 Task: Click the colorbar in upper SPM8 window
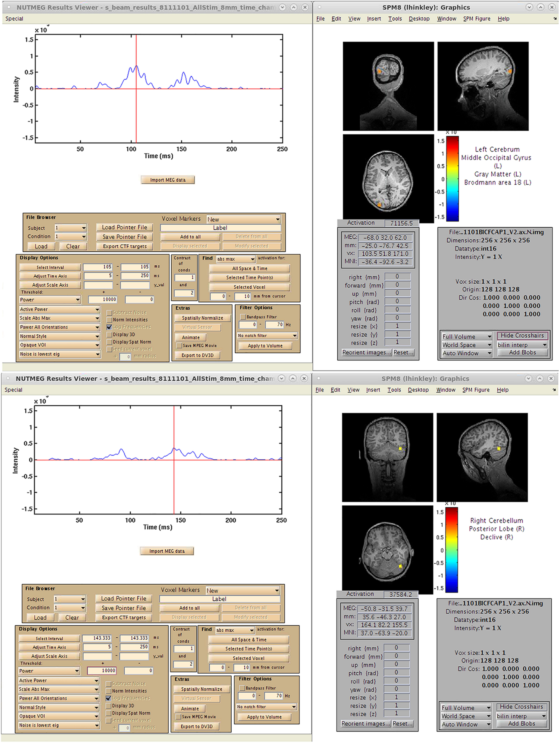[x=452, y=179]
